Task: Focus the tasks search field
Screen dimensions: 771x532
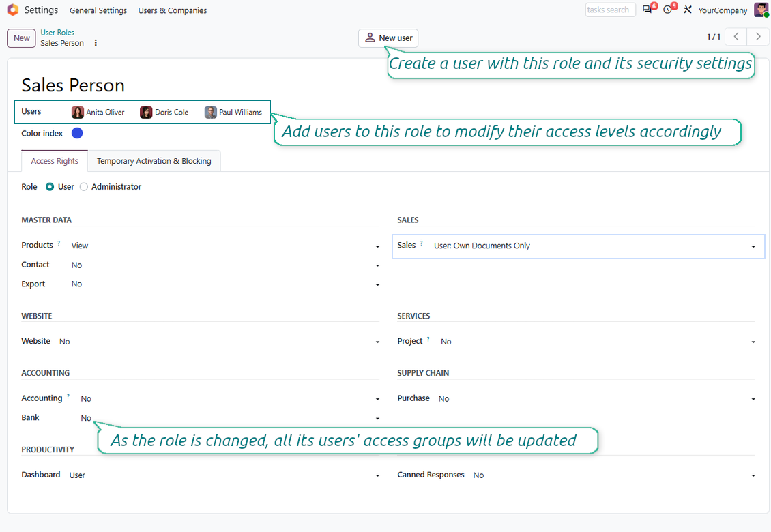Action: click(610, 10)
